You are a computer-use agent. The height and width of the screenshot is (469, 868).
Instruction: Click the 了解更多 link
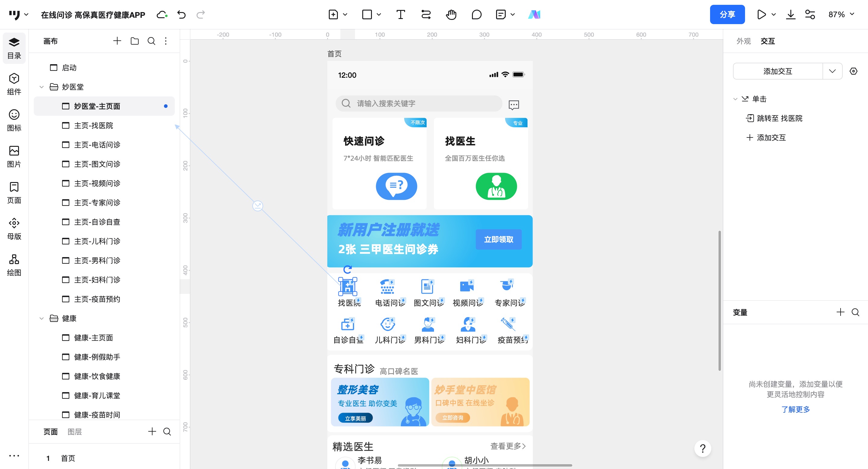[795, 409]
